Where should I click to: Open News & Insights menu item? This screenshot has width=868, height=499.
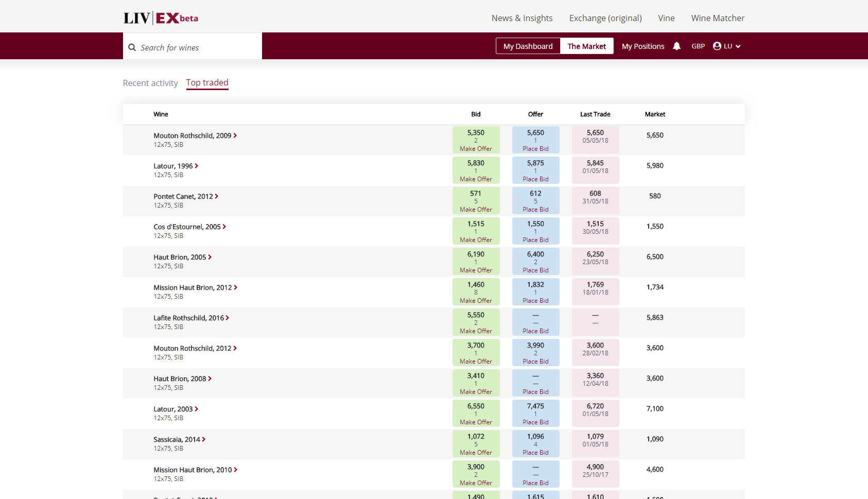tap(522, 18)
